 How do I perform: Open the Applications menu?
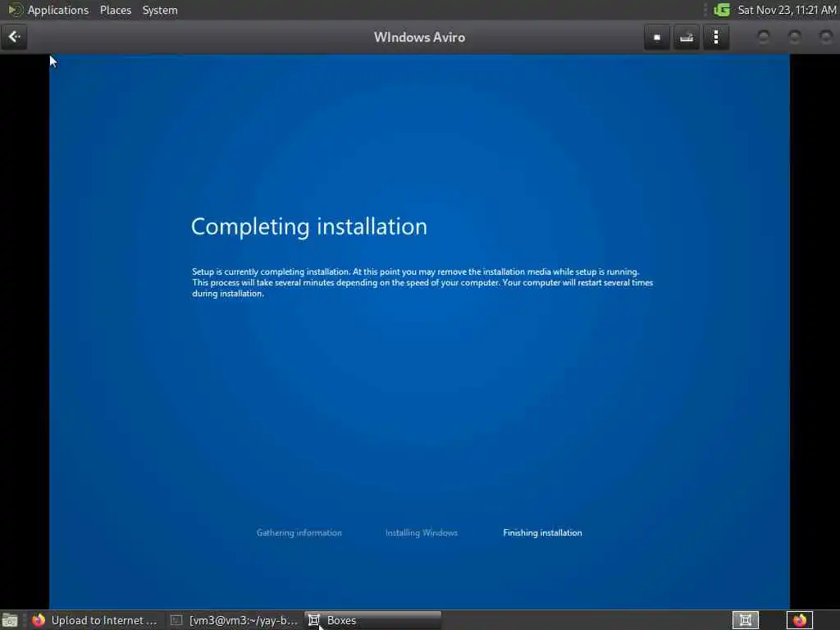58,10
